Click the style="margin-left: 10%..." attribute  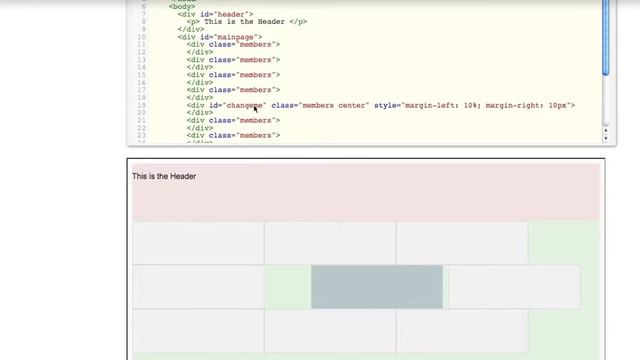[x=473, y=105]
